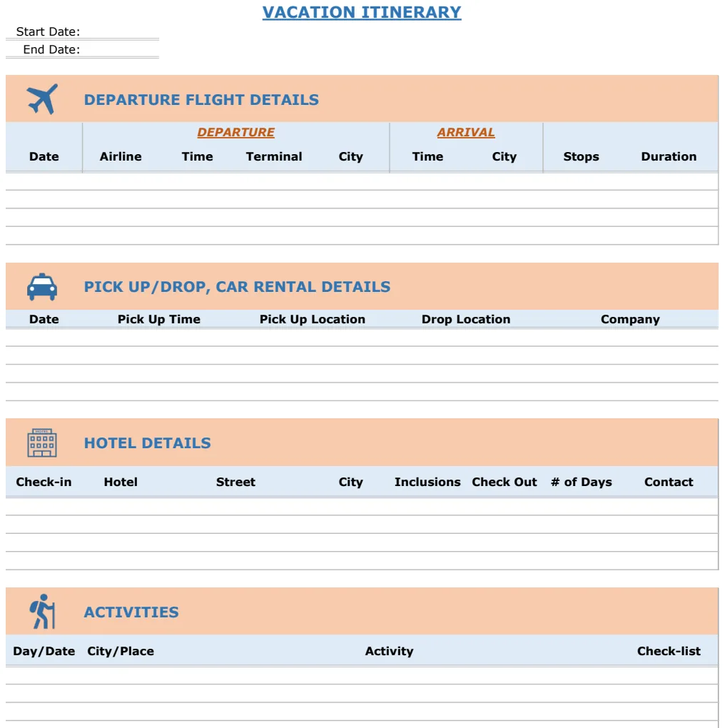Select the Start Date field
725x728 pixels.
point(82,31)
